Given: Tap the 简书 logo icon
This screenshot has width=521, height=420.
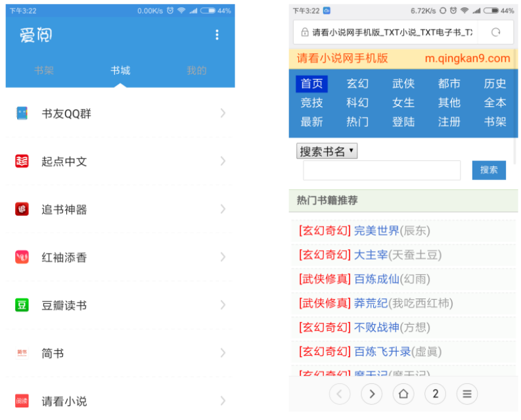Looking at the screenshot, I should tap(22, 353).
